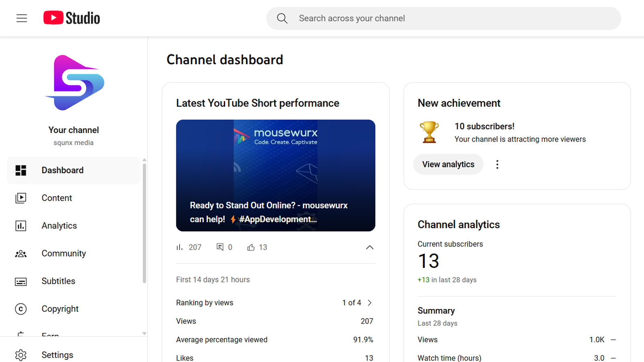Screen dimensions: 644x362
Task: Go to the Content section
Action: (74, 198)
